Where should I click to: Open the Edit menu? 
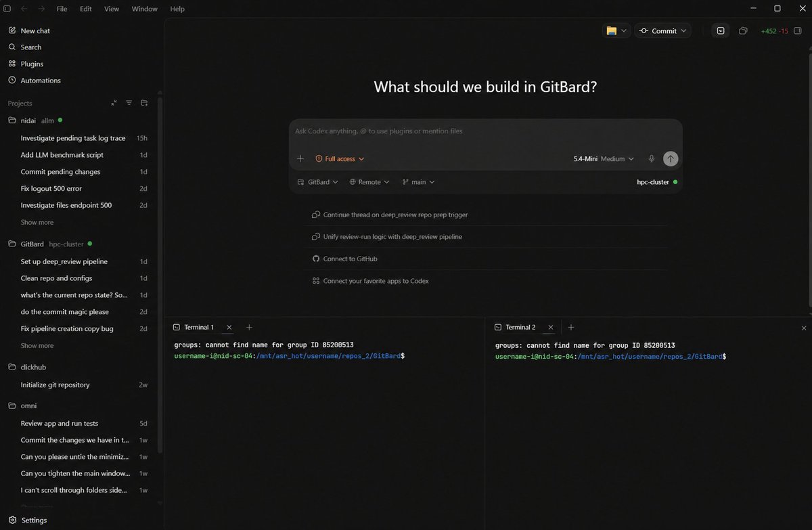86,9
